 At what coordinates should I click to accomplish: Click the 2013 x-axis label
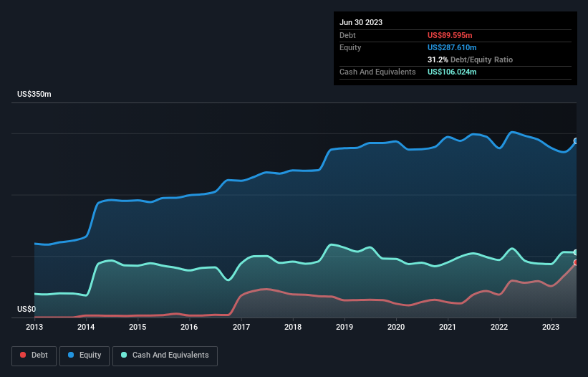[34, 327]
